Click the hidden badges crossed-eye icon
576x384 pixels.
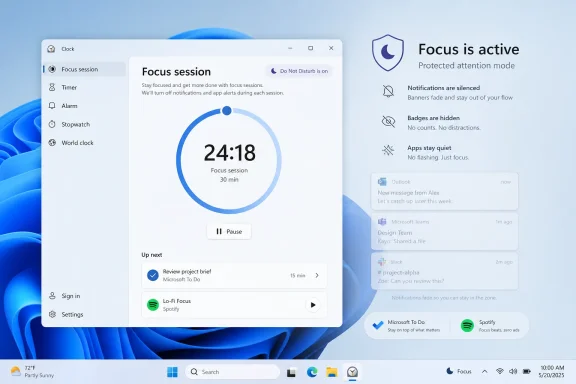click(388, 121)
